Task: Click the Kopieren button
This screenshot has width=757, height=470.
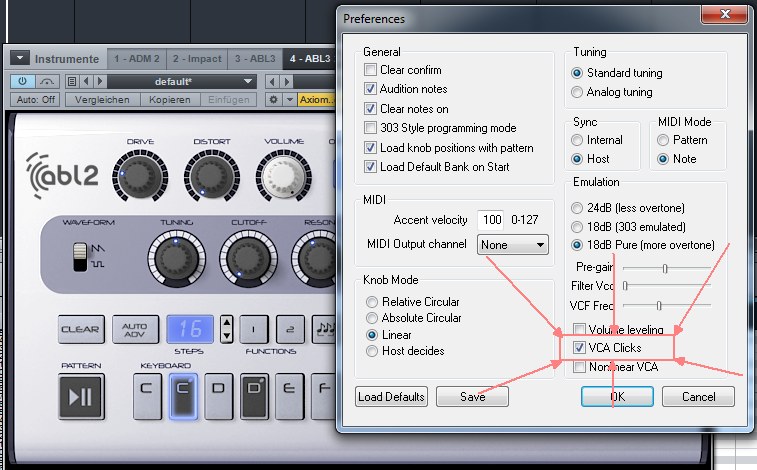Action: pos(169,99)
